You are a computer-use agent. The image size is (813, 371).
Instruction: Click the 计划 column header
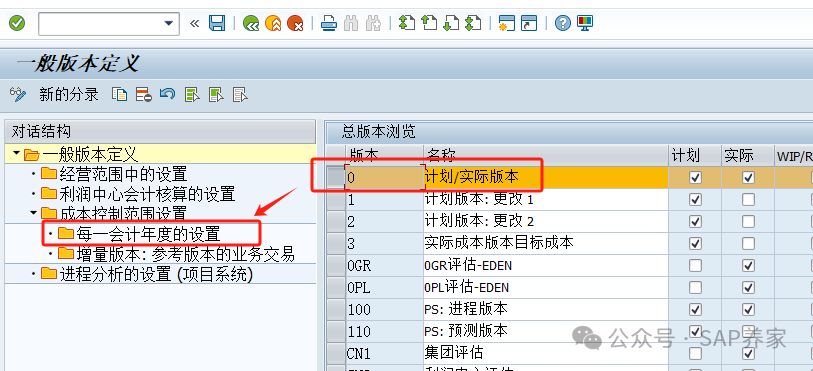[x=695, y=155]
